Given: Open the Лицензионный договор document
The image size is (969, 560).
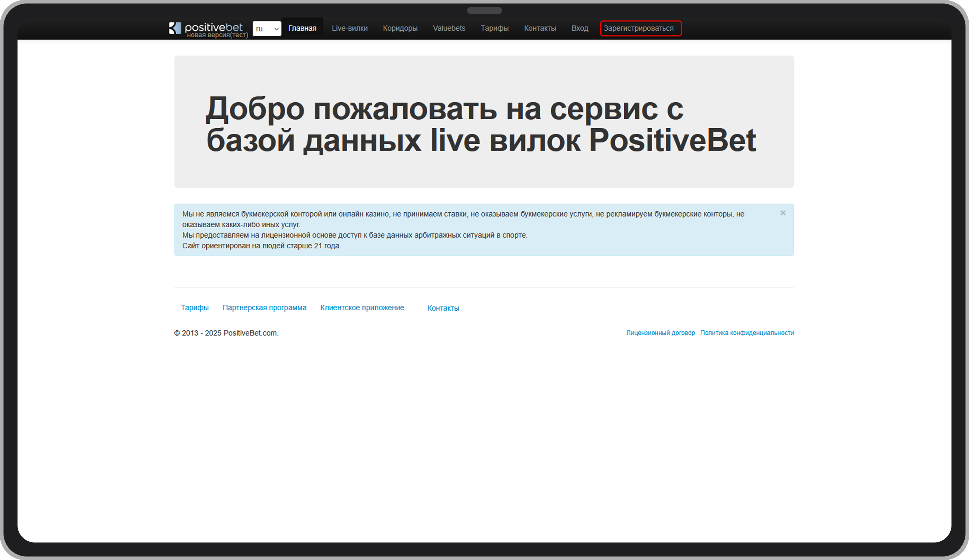Looking at the screenshot, I should point(660,333).
